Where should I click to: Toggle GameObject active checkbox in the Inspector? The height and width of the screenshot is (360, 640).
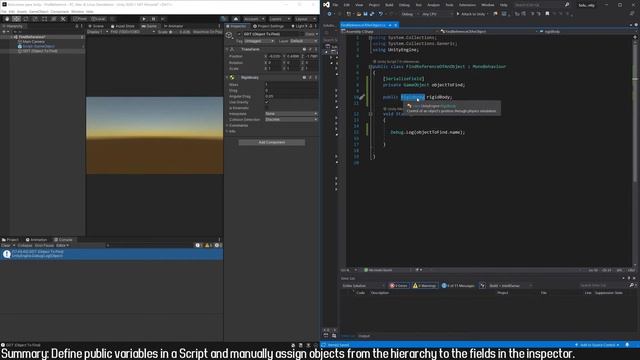[x=239, y=34]
